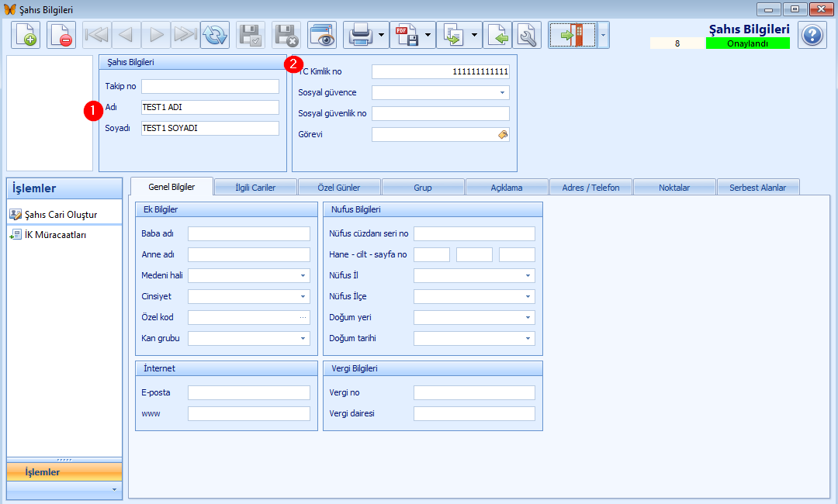This screenshot has width=838, height=504.
Task: Click the Anne adı input field
Action: 249,254
